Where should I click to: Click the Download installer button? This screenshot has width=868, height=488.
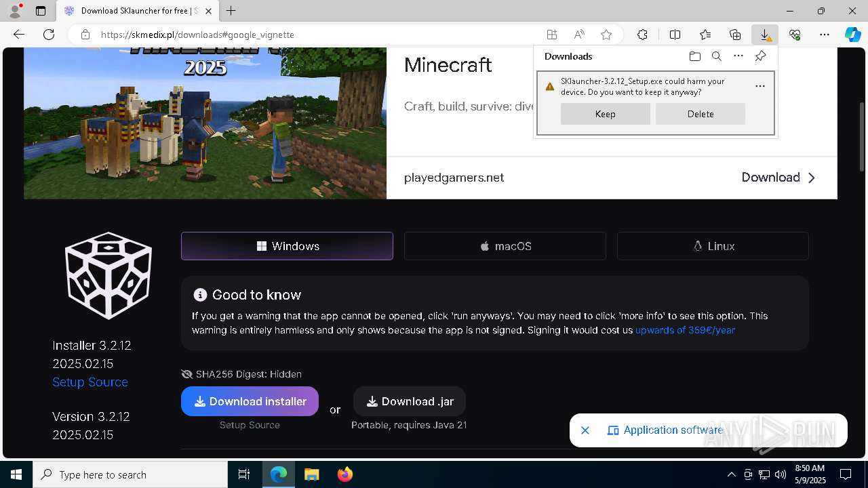pyautogui.click(x=250, y=401)
